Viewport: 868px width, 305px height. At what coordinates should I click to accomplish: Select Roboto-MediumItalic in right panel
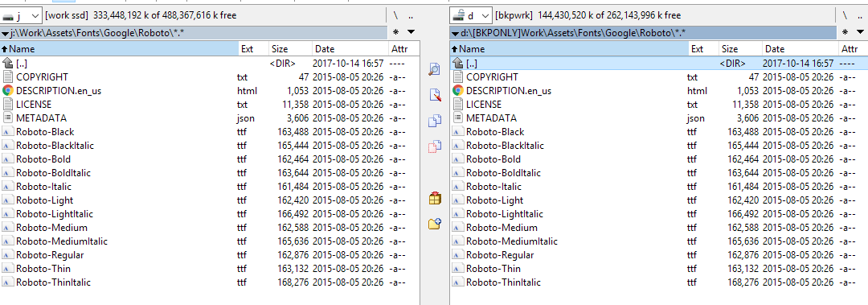pos(511,241)
